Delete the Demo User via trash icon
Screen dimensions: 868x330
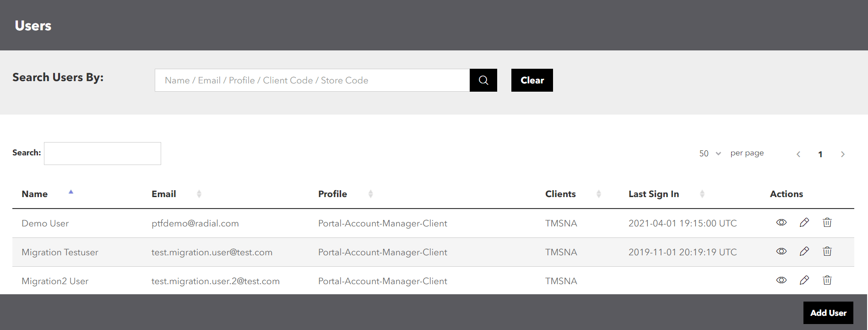(827, 223)
